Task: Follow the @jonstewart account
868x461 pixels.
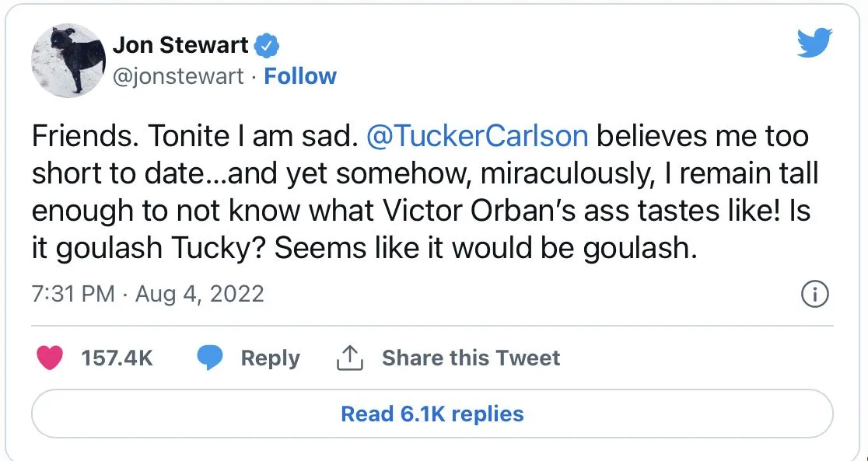Action: click(300, 76)
